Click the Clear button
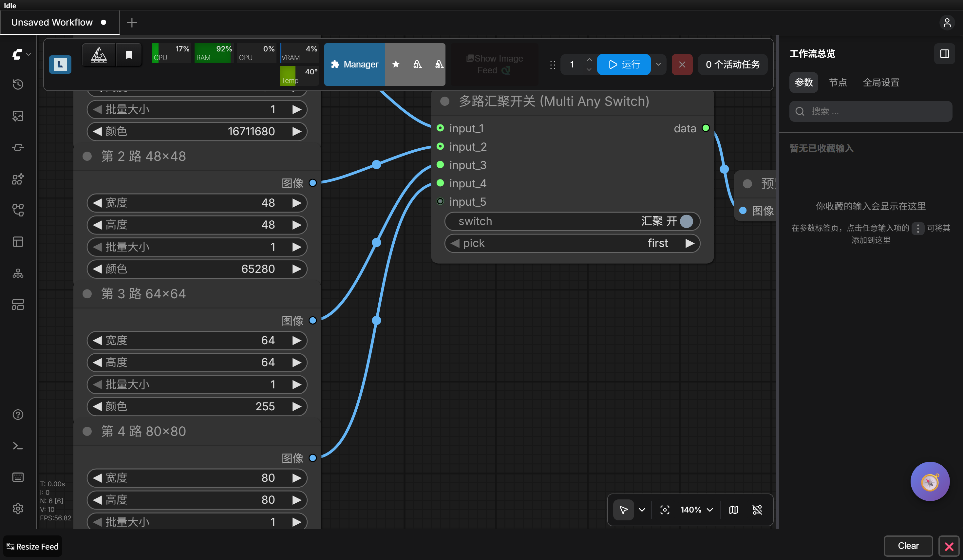 [x=908, y=546]
